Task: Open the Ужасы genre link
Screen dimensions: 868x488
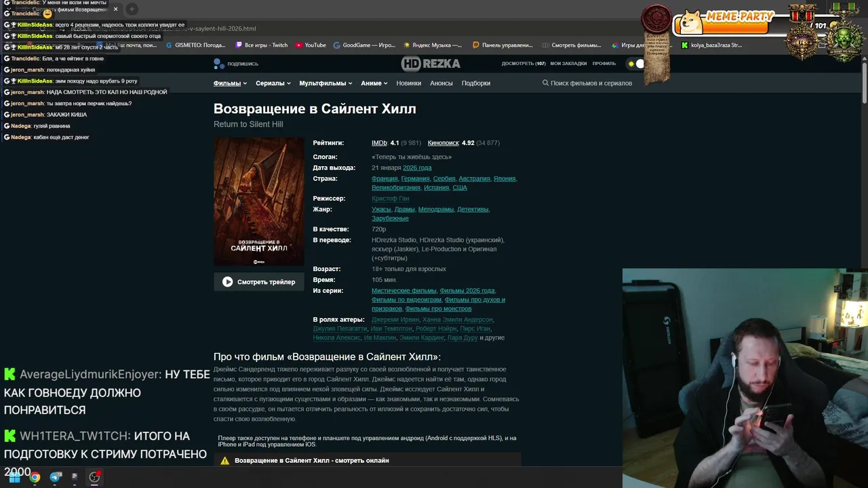Action: pos(381,209)
